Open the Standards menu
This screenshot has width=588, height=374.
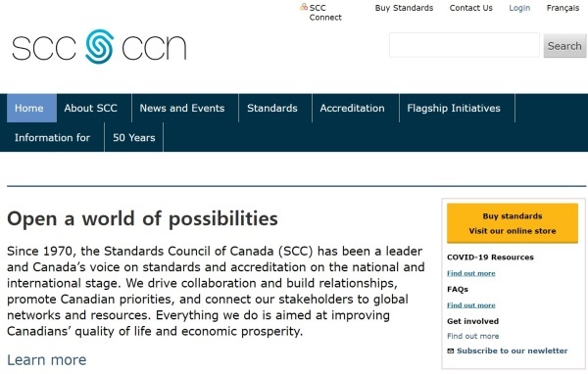click(x=272, y=108)
